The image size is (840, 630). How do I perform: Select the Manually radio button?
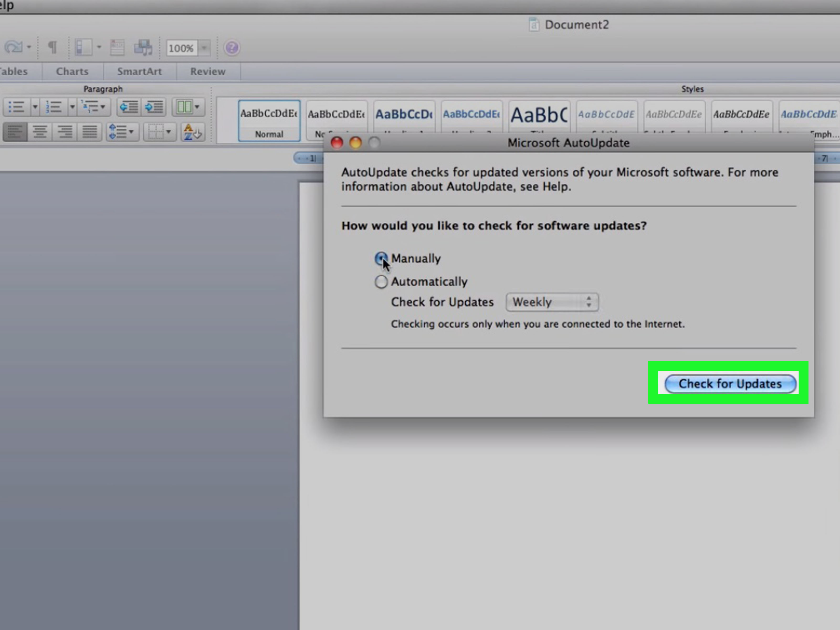coord(381,259)
